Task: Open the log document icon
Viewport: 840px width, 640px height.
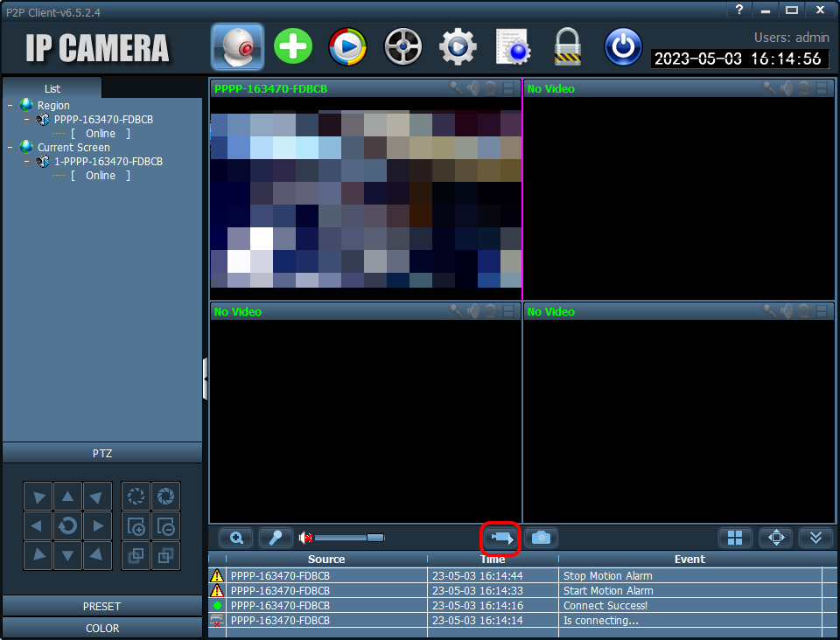Action: (513, 46)
